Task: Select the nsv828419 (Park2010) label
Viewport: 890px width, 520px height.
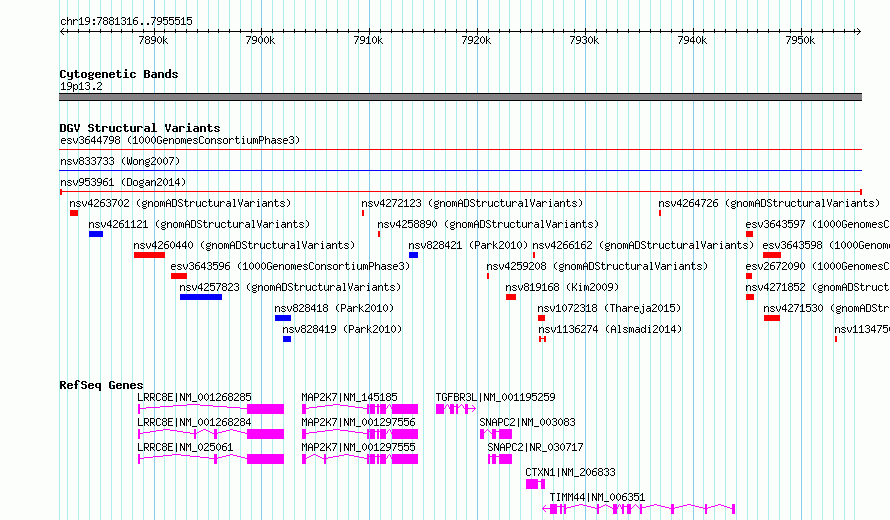Action: (342, 329)
